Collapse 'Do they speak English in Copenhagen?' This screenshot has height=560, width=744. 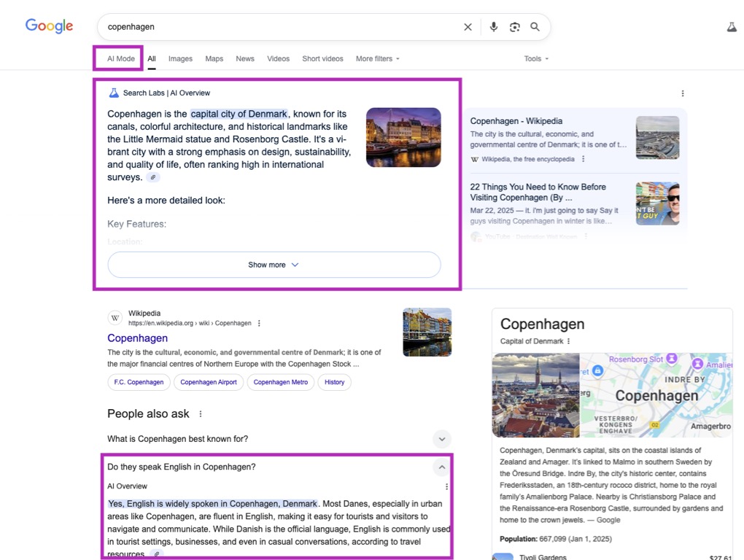pyautogui.click(x=279, y=467)
